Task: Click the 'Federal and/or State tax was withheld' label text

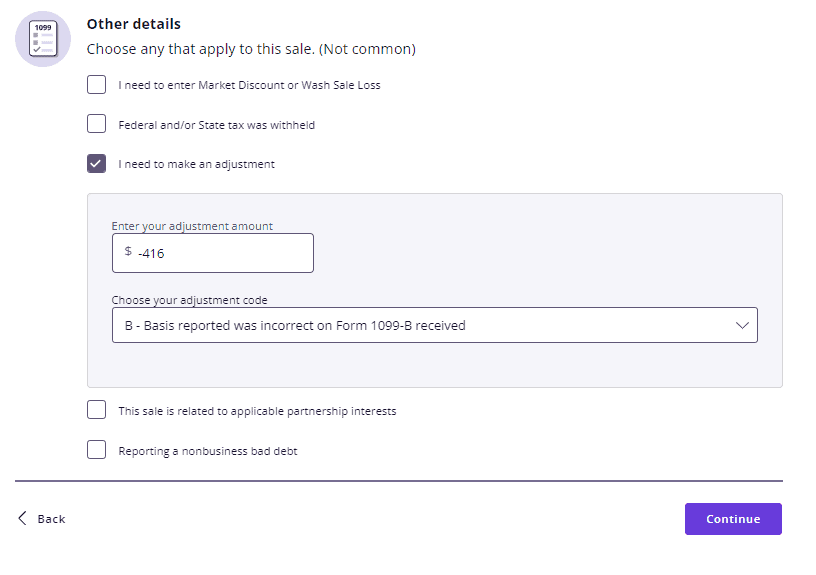Action: coord(216,125)
